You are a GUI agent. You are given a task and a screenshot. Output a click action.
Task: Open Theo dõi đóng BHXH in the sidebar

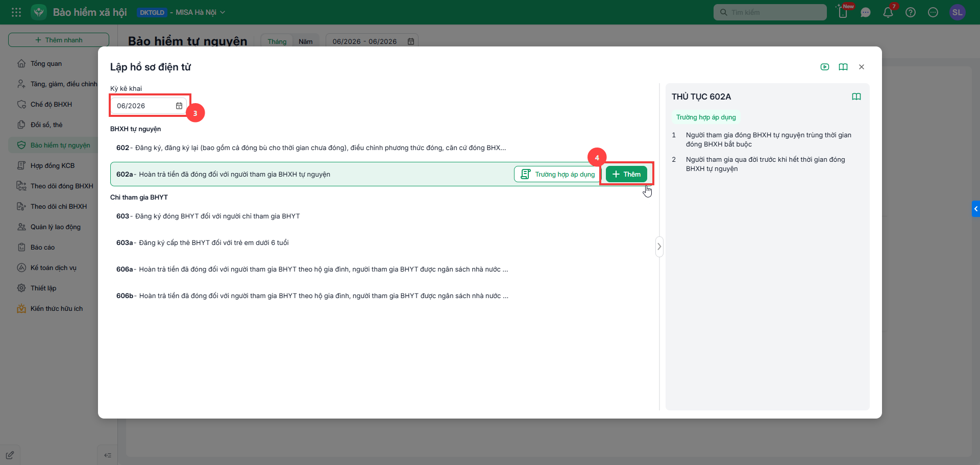(62, 186)
